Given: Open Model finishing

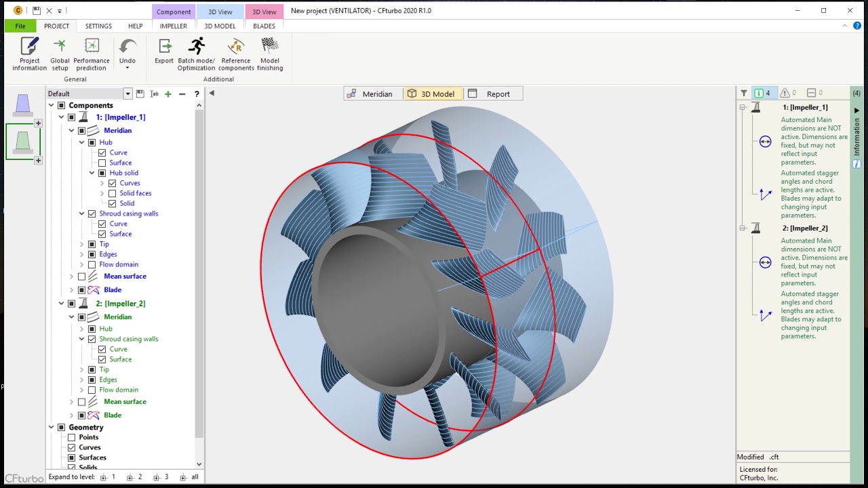Looking at the screenshot, I should coord(270,54).
